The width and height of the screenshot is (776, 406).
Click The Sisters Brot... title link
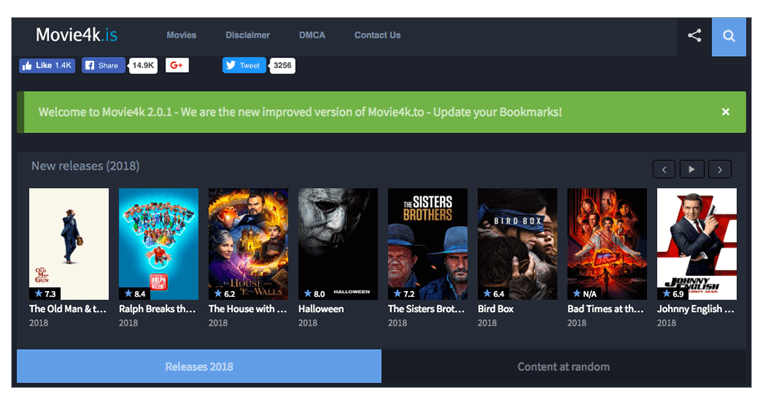point(426,309)
